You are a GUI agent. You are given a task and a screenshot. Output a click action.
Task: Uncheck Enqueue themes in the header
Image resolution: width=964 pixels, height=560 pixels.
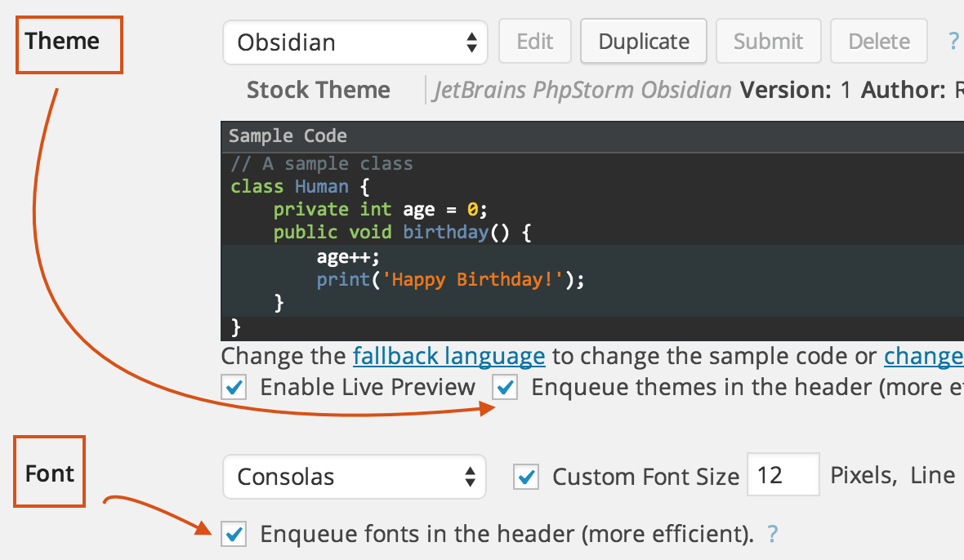coord(505,387)
